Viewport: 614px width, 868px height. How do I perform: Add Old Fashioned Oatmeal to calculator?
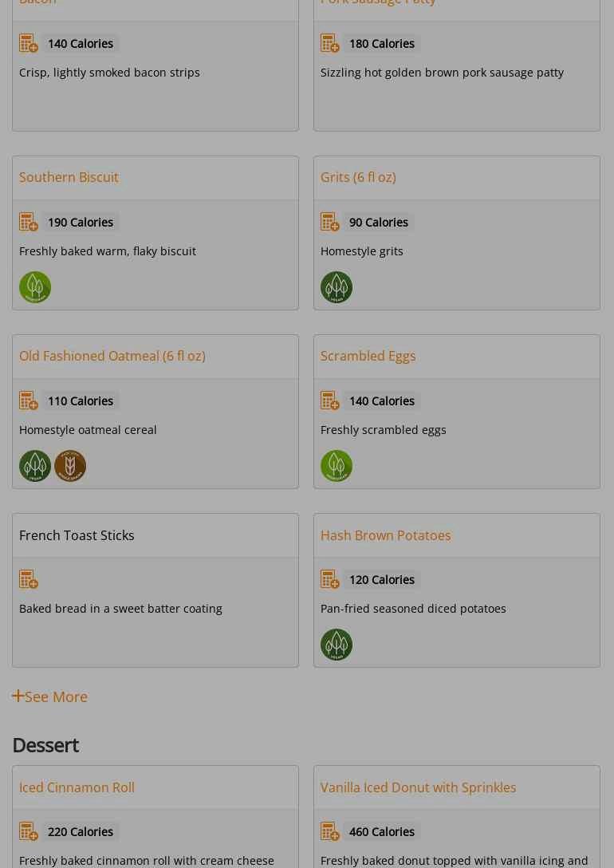[29, 400]
